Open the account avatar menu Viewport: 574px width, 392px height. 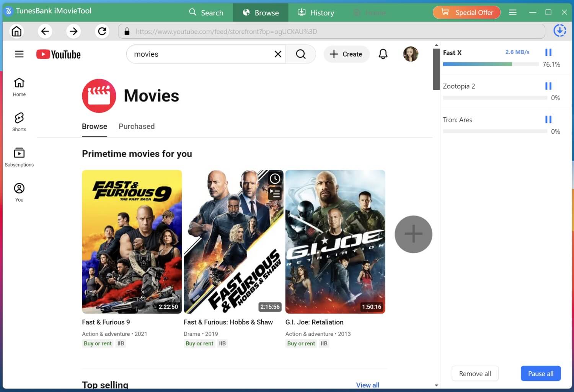point(410,54)
